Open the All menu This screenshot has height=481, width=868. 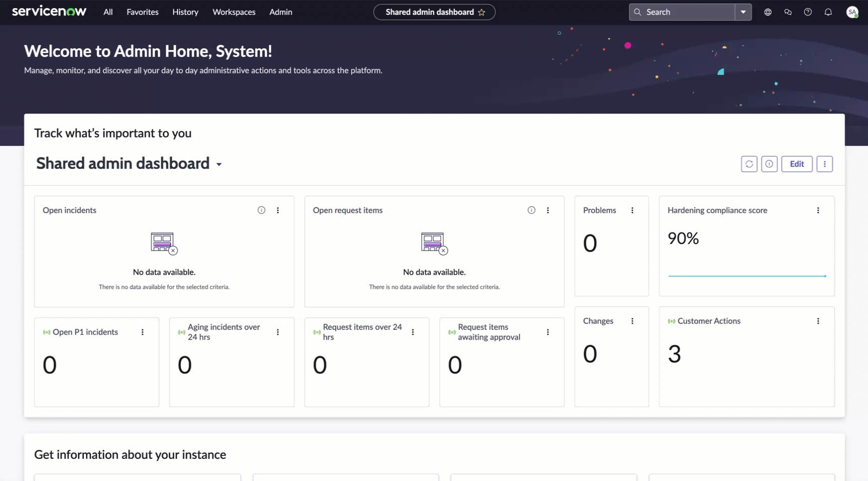pos(108,12)
